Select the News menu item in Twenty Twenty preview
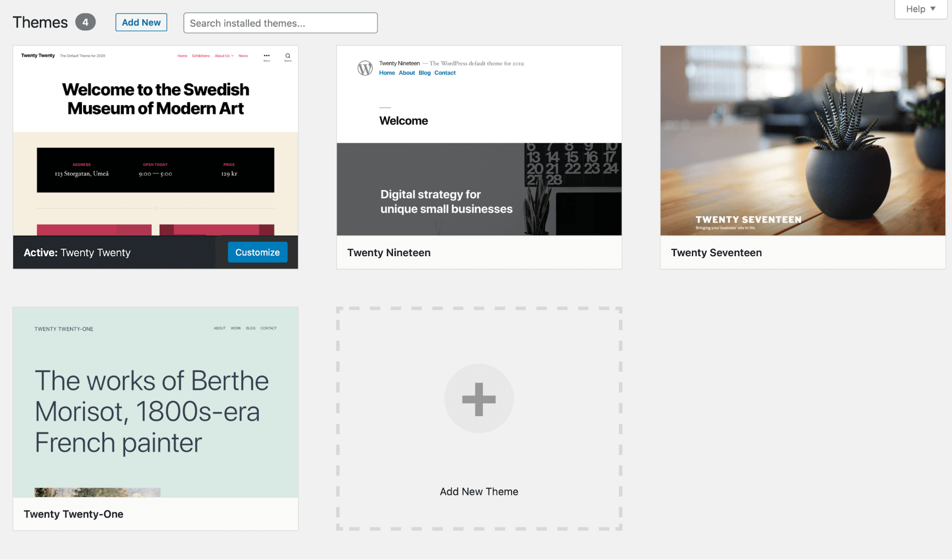Screen dimensions: 952x560 click(243, 56)
